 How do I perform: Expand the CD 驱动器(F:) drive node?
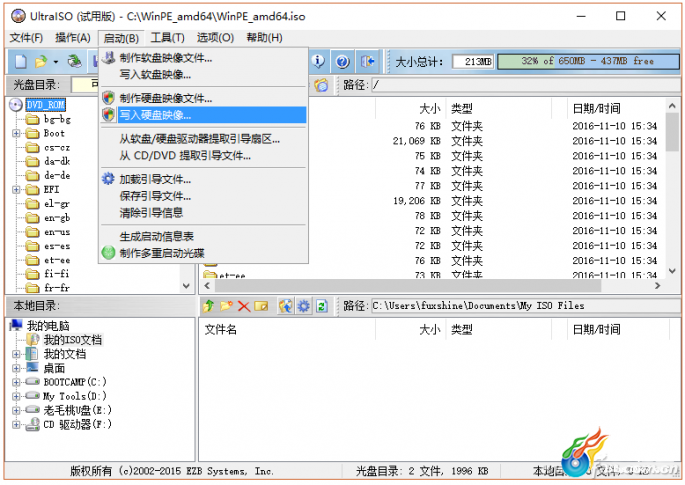coord(16,424)
